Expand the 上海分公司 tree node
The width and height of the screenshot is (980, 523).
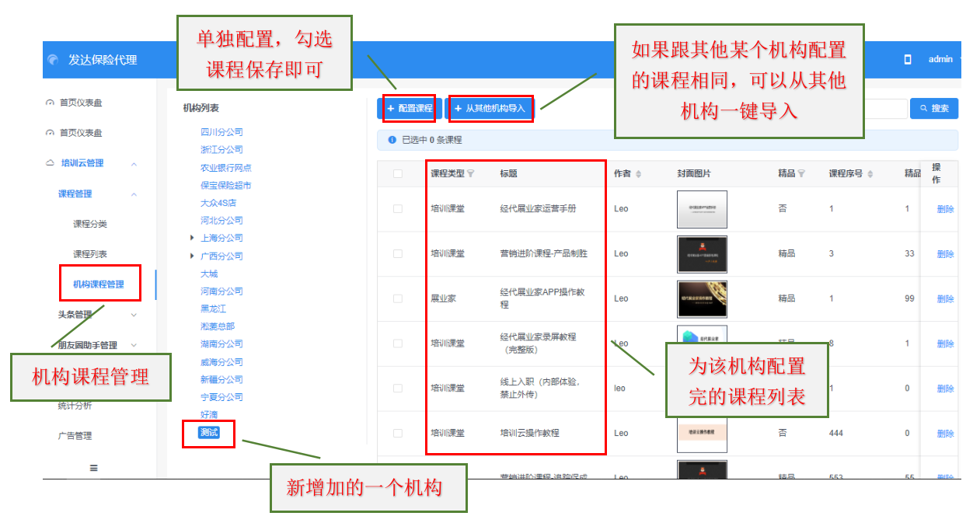(x=192, y=238)
